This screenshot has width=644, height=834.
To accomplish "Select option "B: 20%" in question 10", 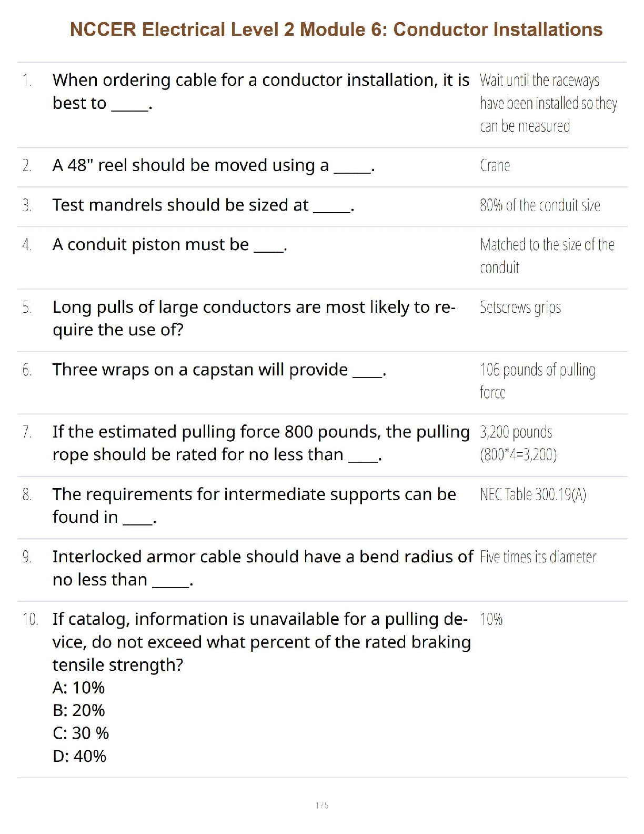I will coord(79,711).
